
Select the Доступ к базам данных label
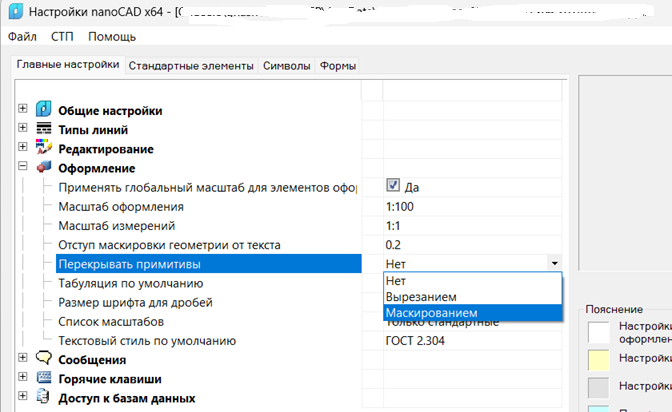(126, 398)
